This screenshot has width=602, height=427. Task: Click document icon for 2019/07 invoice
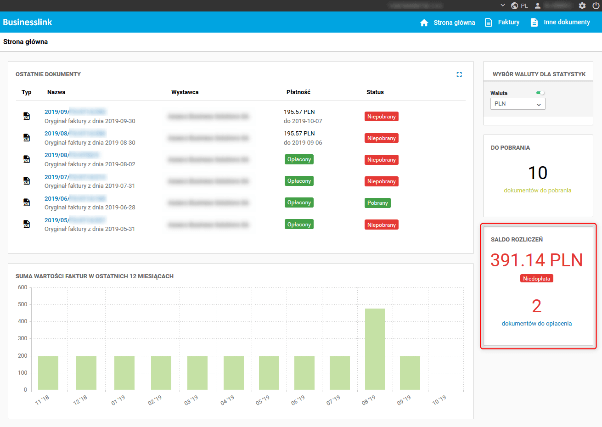[x=26, y=180]
